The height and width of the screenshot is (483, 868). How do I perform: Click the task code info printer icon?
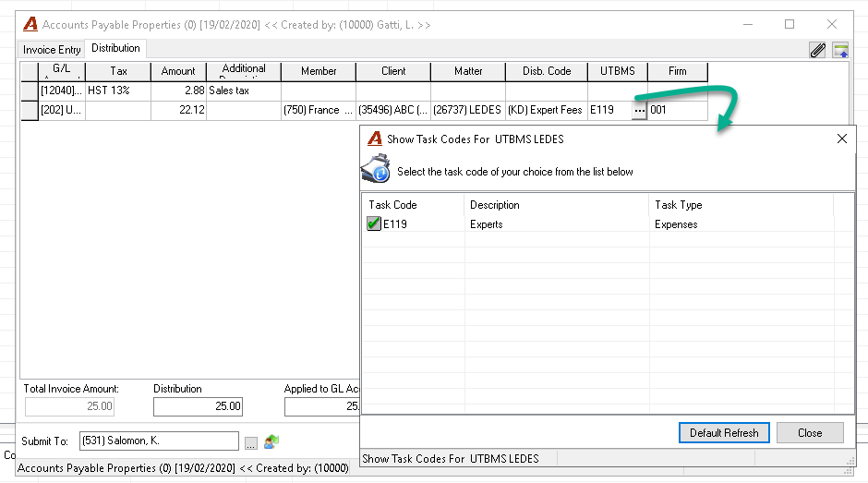click(377, 169)
